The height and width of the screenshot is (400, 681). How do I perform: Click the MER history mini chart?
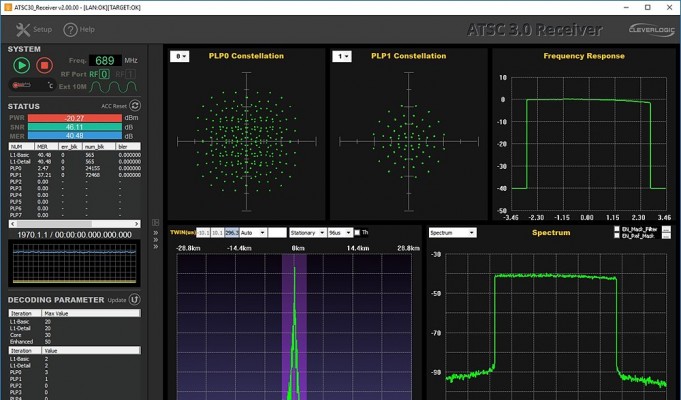pos(74,264)
